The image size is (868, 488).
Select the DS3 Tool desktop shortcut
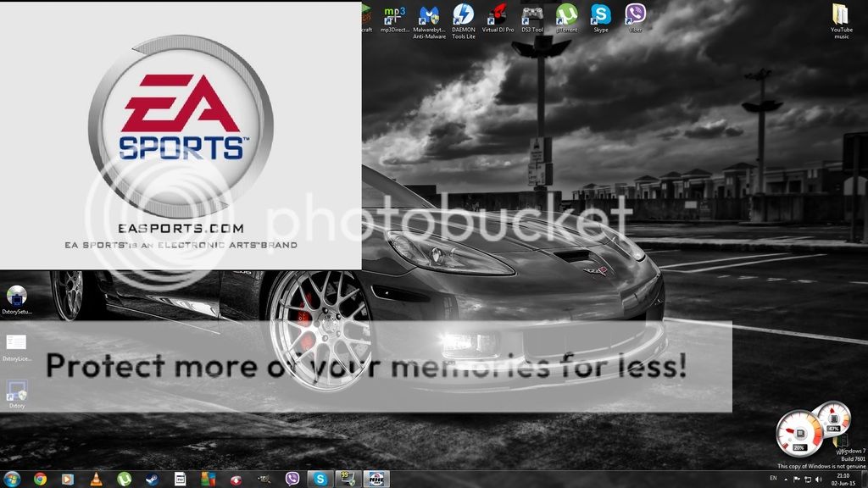(532, 17)
